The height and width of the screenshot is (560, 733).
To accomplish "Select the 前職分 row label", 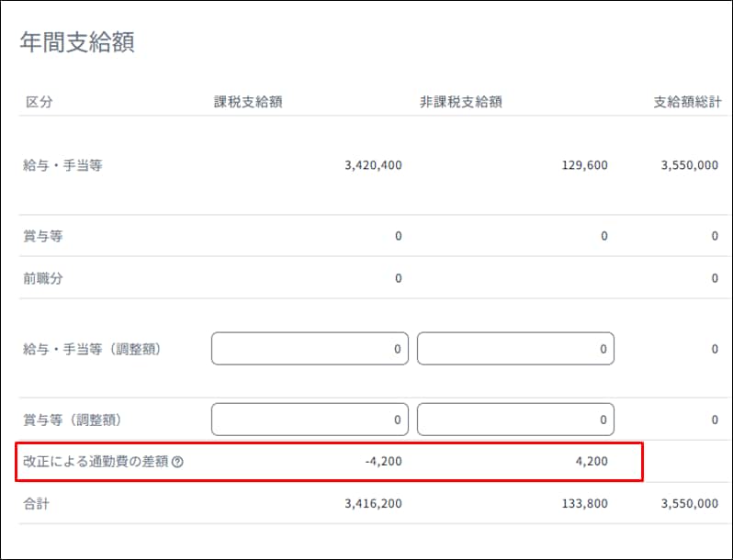I will point(43,278).
